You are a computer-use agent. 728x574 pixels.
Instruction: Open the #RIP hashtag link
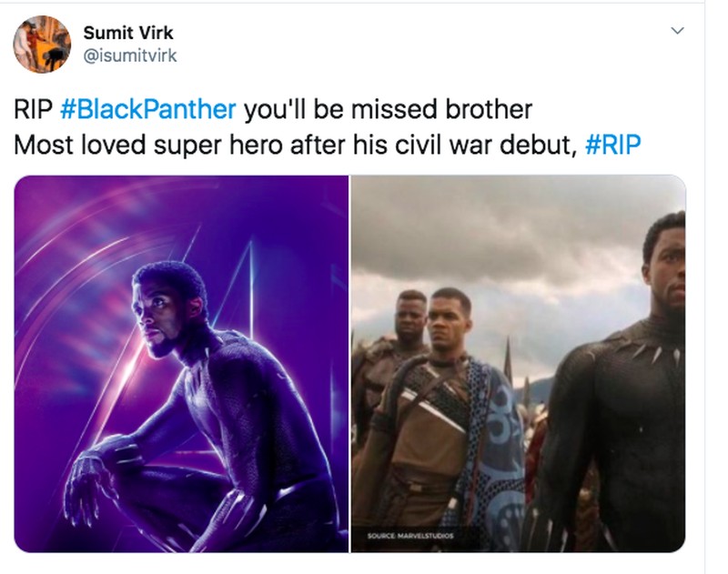tap(614, 144)
